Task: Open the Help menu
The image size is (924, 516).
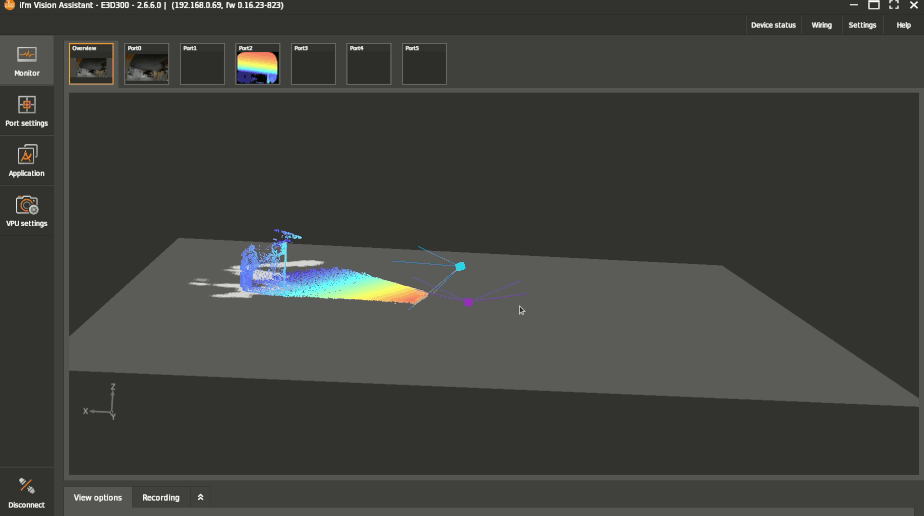Action: [x=903, y=25]
